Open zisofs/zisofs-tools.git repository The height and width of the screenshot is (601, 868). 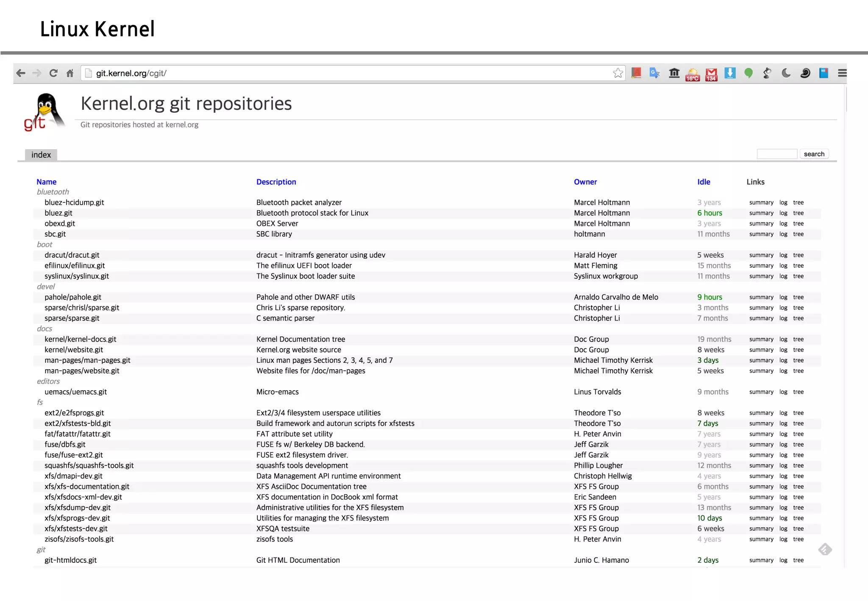[79, 539]
